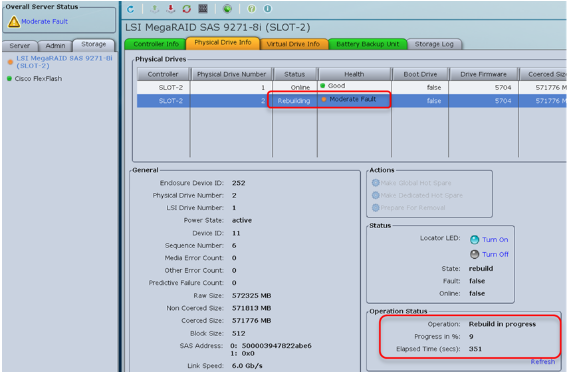Click the Non Coerced Size value 571813 MB
The width and height of the screenshot is (569, 375).
251,308
